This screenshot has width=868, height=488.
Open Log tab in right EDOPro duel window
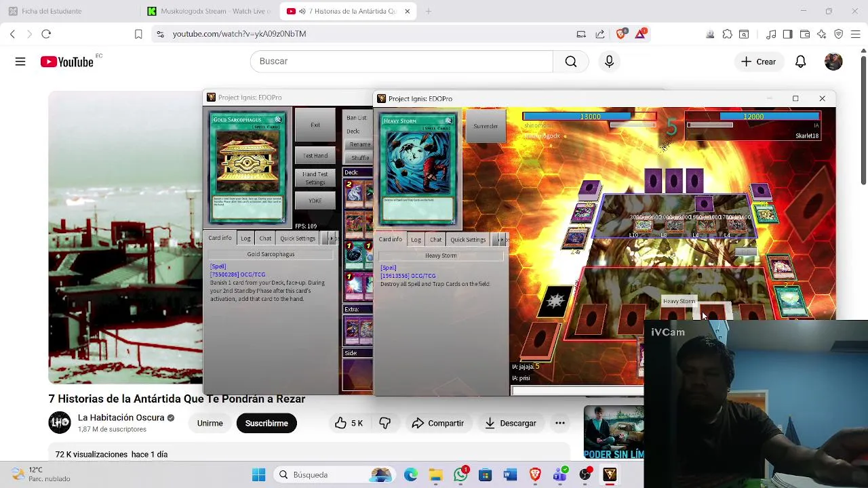pos(416,239)
